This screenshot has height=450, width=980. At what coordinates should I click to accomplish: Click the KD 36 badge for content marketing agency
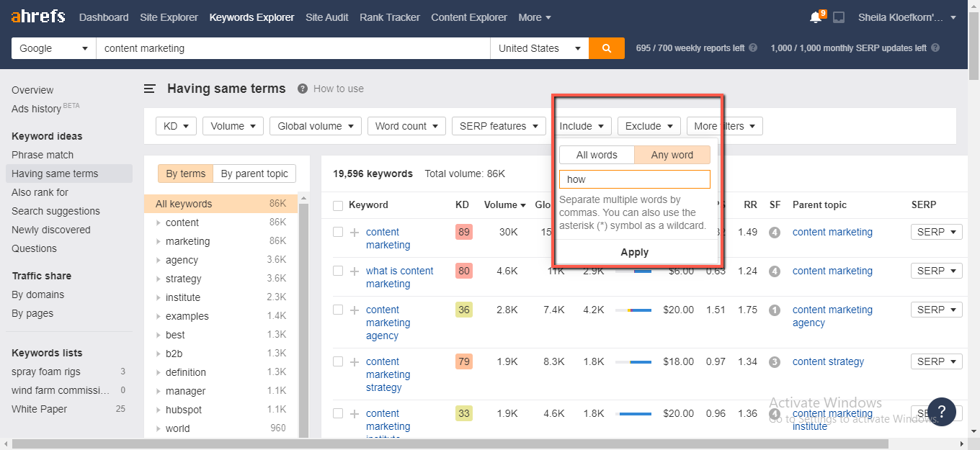[x=463, y=310]
